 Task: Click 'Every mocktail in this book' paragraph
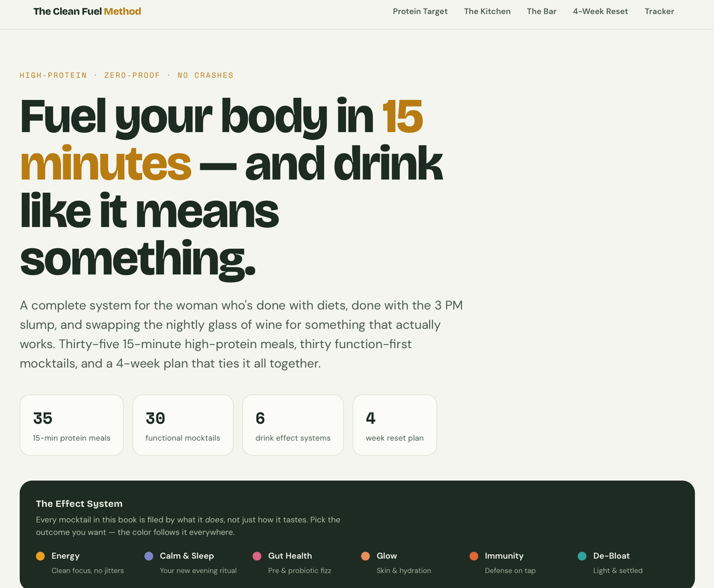(x=188, y=526)
